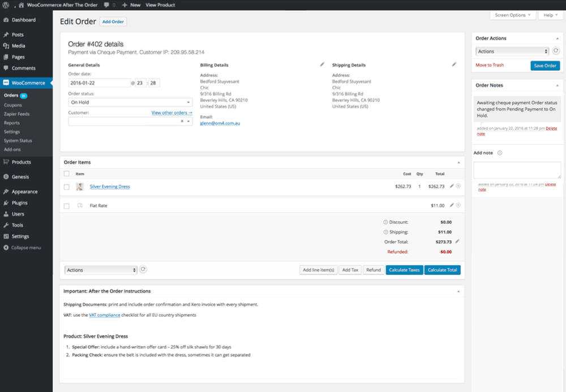The width and height of the screenshot is (566, 392).
Task: Collapse the Order Notes panel
Action: (558, 85)
